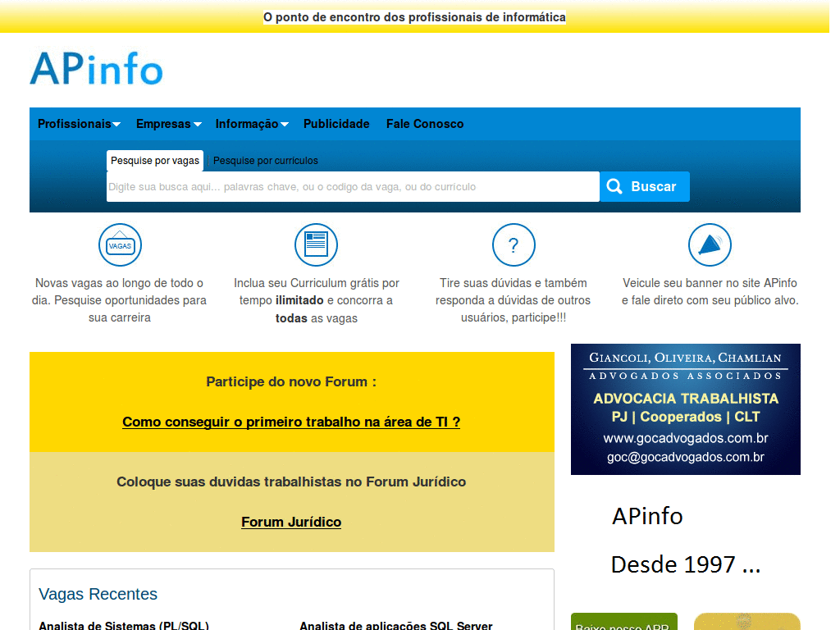The image size is (840, 630).
Task: Click 'Participe do novo Forum' heading
Action: coord(291,382)
